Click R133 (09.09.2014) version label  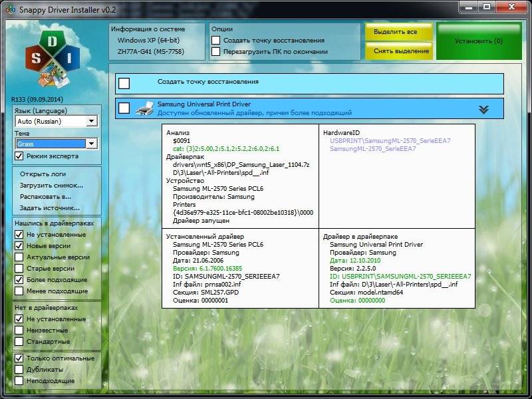click(x=37, y=99)
